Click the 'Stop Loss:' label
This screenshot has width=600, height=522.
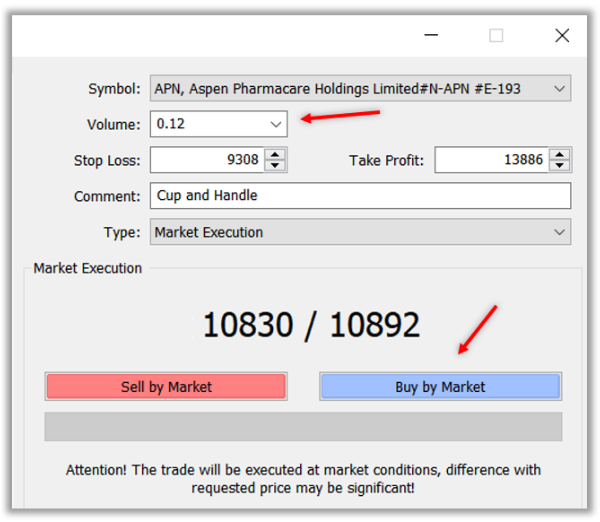(107, 161)
